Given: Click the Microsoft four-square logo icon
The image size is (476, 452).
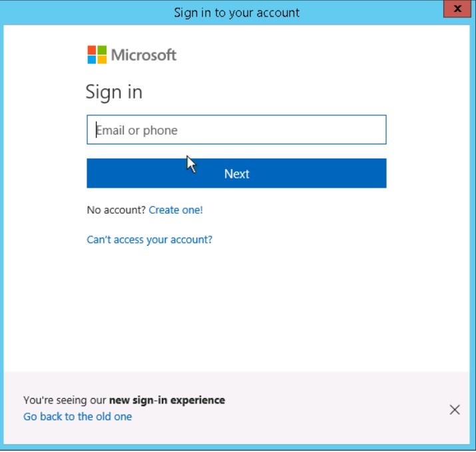Looking at the screenshot, I should (97, 55).
